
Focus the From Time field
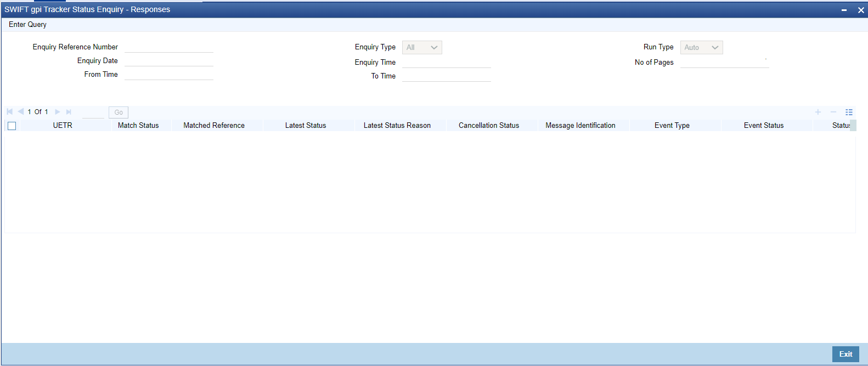tap(169, 74)
